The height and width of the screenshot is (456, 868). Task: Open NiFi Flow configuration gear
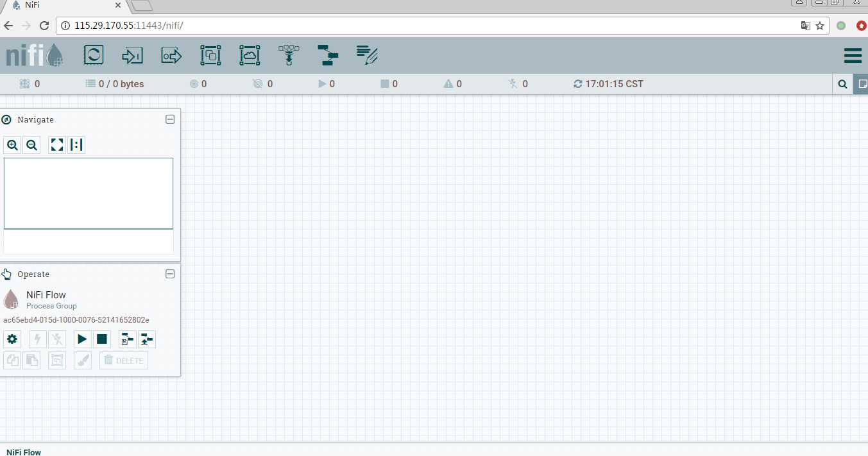pyautogui.click(x=12, y=339)
